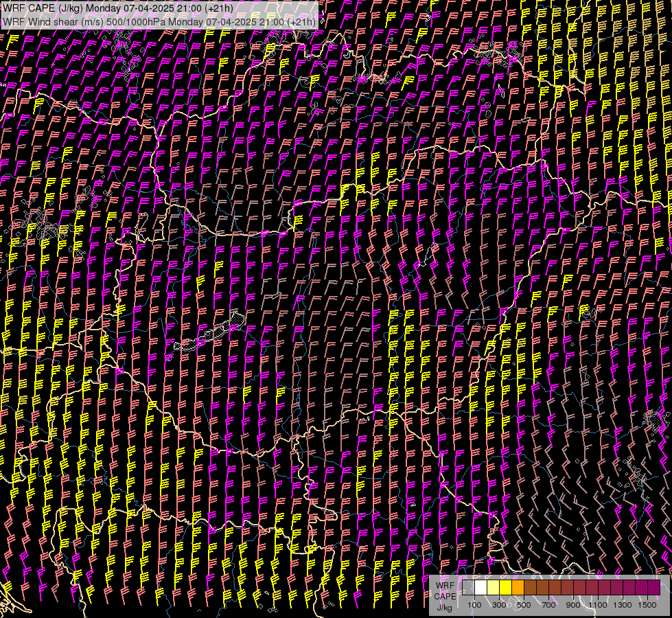Viewport: 672px width, 618px height.
Task: Click the WRF Wind shear title line
Action: coord(159,22)
